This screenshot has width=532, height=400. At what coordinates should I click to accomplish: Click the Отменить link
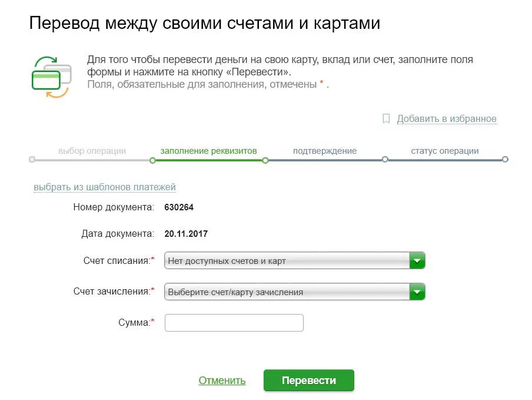[x=222, y=381]
